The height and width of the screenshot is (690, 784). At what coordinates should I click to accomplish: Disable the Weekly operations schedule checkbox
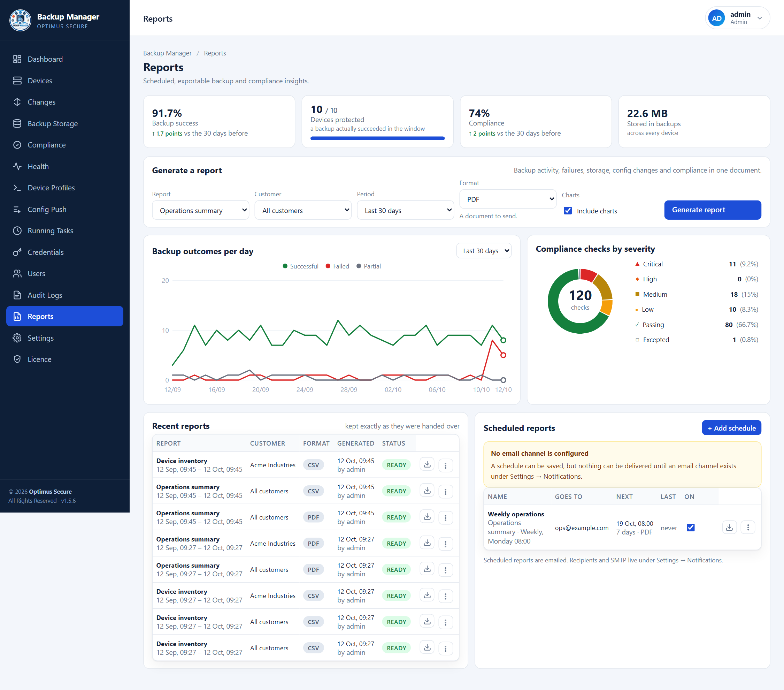(x=690, y=527)
